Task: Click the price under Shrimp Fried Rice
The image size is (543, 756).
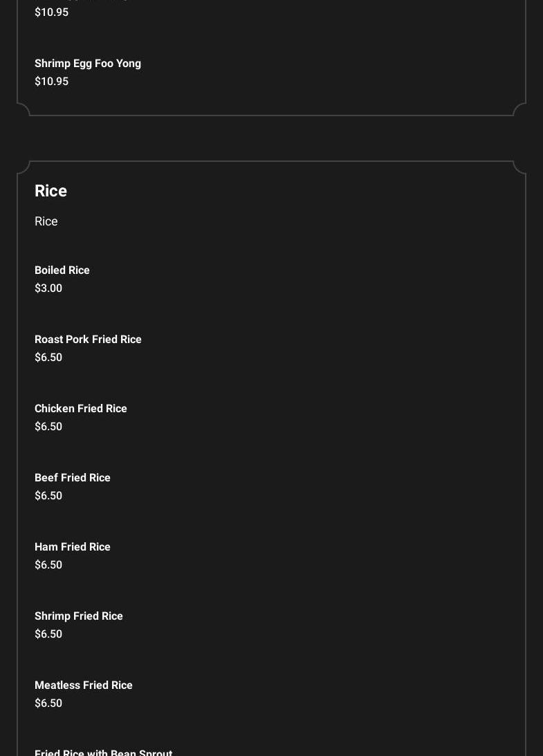Action: [x=48, y=634]
